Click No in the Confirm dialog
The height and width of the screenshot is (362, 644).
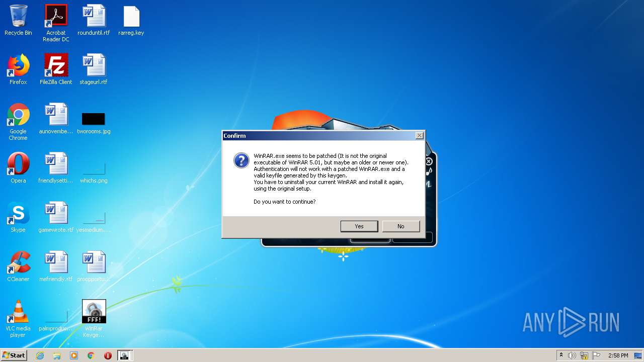coord(400,226)
